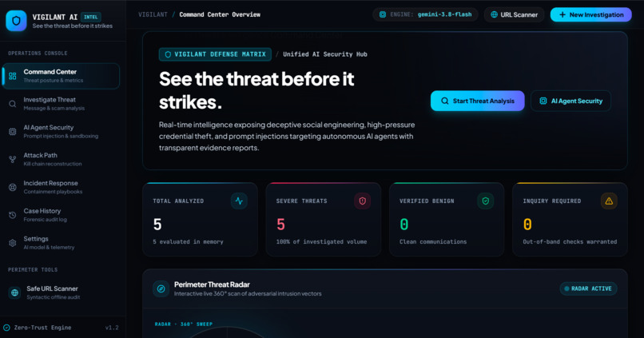Click 'Out-of-band checks warranted' text
644x338 pixels.
(x=570, y=241)
